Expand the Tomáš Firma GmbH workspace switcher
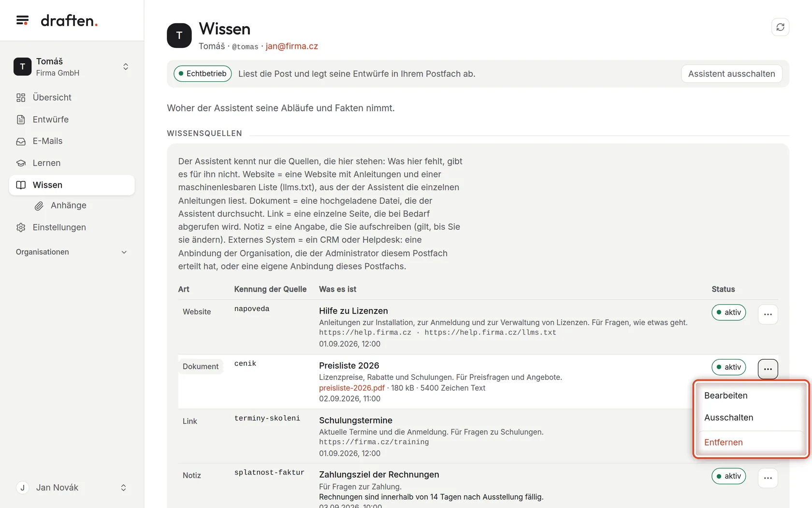812x508 pixels. pyautogui.click(x=72, y=67)
